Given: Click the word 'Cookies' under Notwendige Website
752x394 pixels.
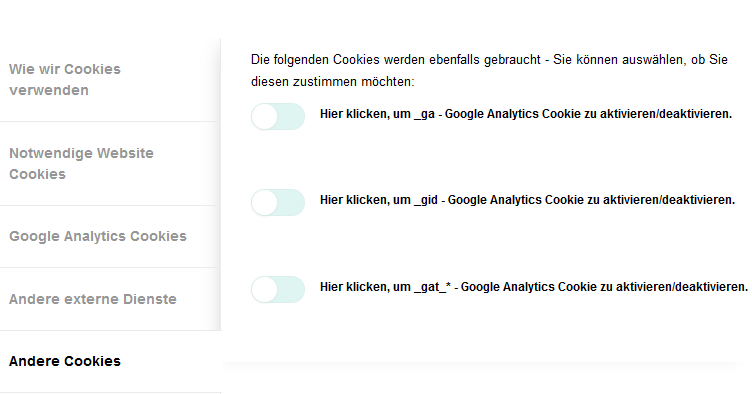Looking at the screenshot, I should pos(37,174).
